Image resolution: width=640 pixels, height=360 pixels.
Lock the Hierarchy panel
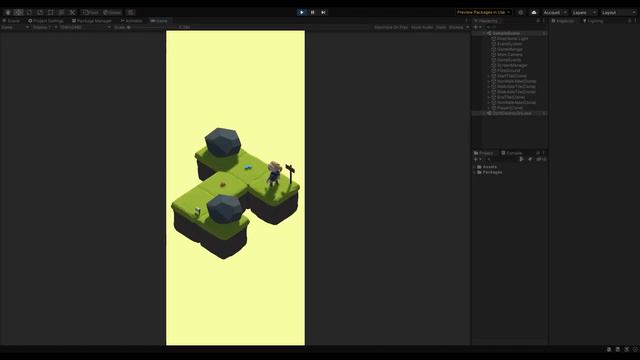coord(538,21)
